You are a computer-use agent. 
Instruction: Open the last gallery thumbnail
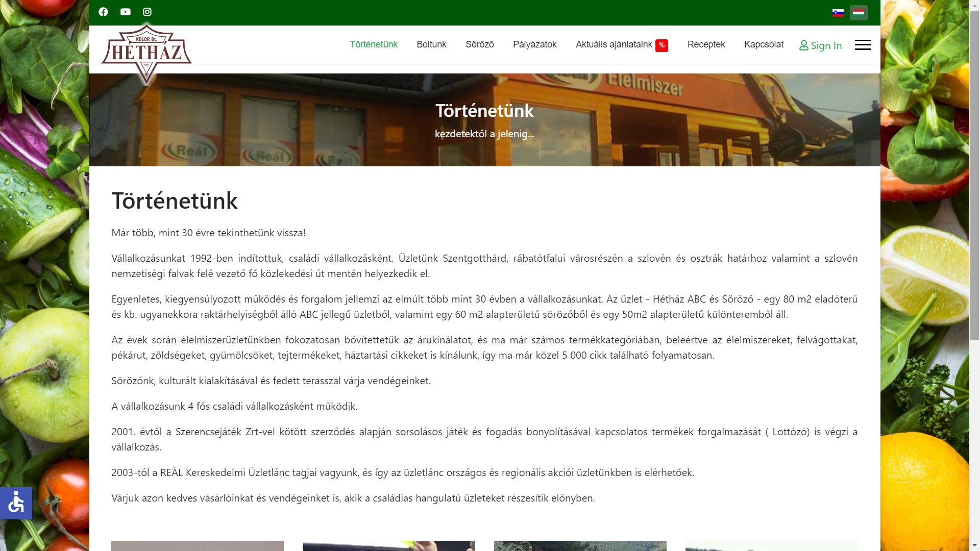coord(771,545)
